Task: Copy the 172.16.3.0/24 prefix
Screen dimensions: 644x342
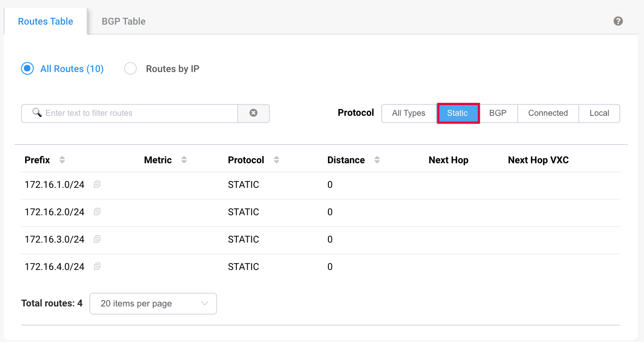Action: (97, 239)
